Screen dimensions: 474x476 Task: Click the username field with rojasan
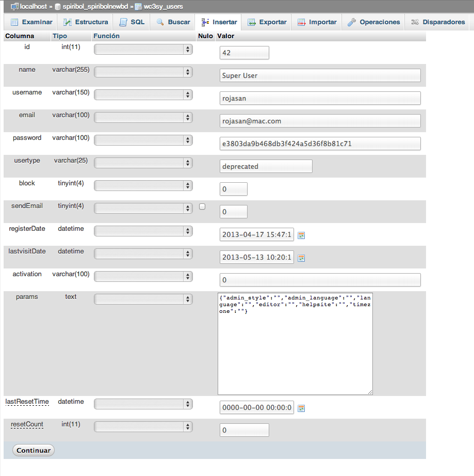(320, 99)
